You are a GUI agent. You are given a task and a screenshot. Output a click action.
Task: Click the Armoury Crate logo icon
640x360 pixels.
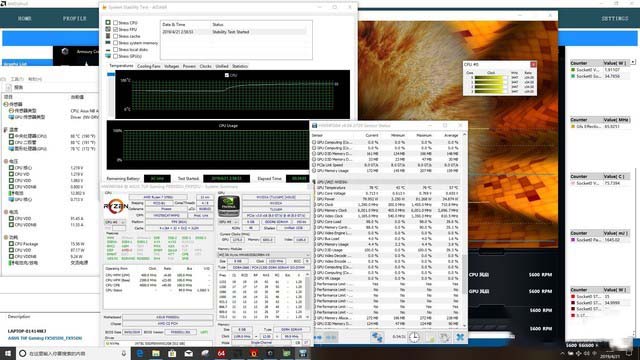pyautogui.click(x=65, y=51)
